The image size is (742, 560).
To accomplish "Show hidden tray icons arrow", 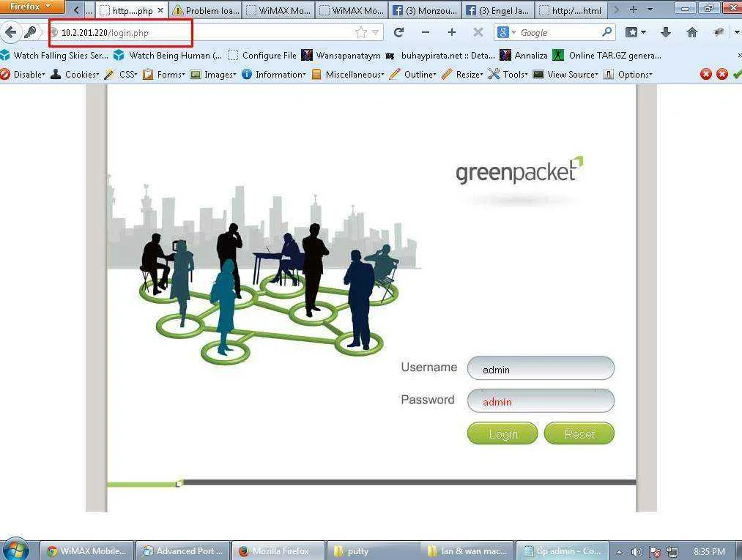I will (619, 551).
